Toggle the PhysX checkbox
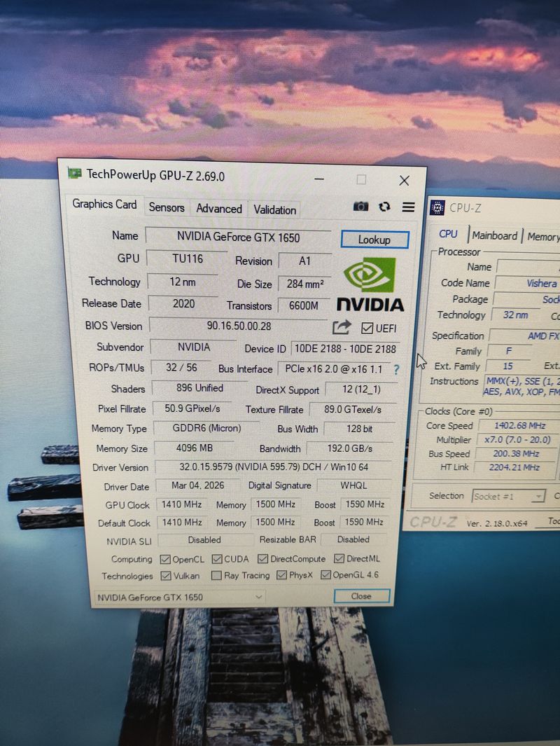This screenshot has width=560, height=746. [x=281, y=575]
